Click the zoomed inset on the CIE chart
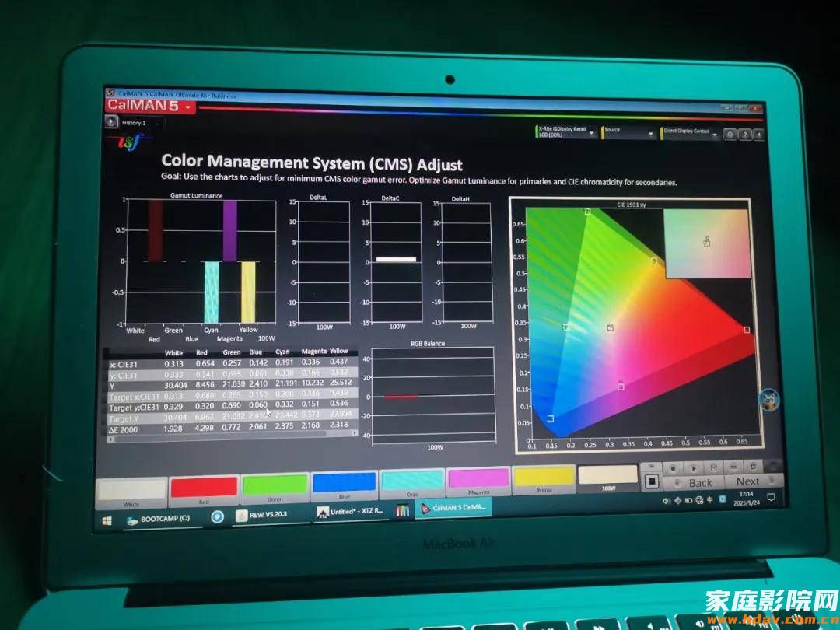The height and width of the screenshot is (630, 840). [707, 243]
